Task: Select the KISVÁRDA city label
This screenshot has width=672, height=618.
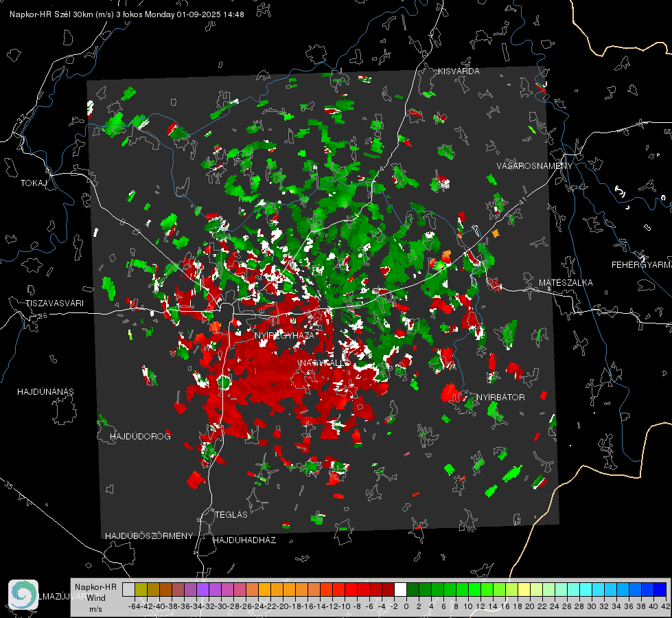Action: point(459,71)
